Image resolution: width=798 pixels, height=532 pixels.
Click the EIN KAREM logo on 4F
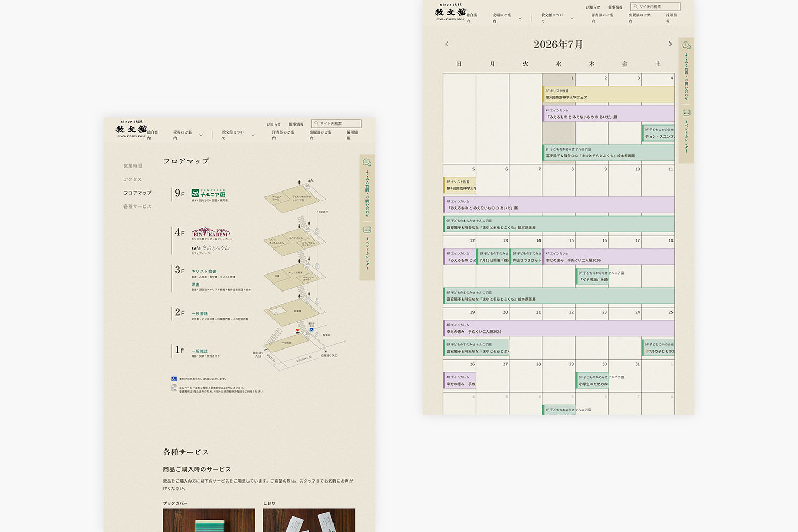point(211,232)
